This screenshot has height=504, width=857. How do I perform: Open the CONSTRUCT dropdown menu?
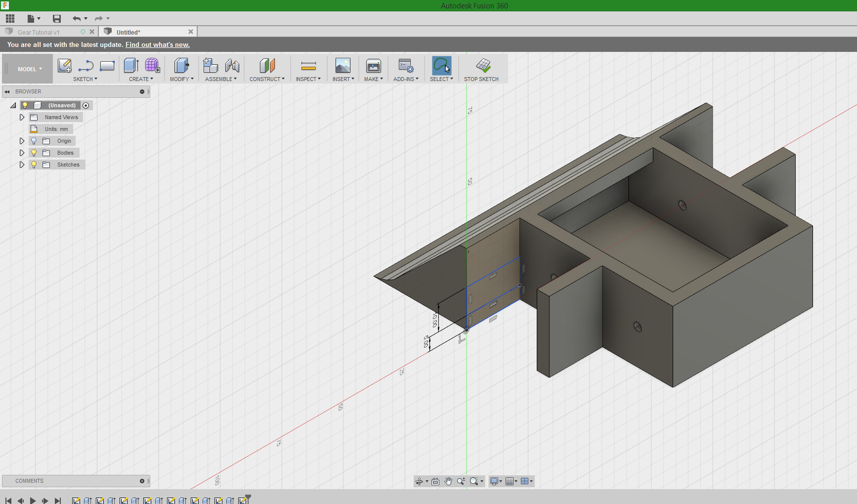[267, 79]
